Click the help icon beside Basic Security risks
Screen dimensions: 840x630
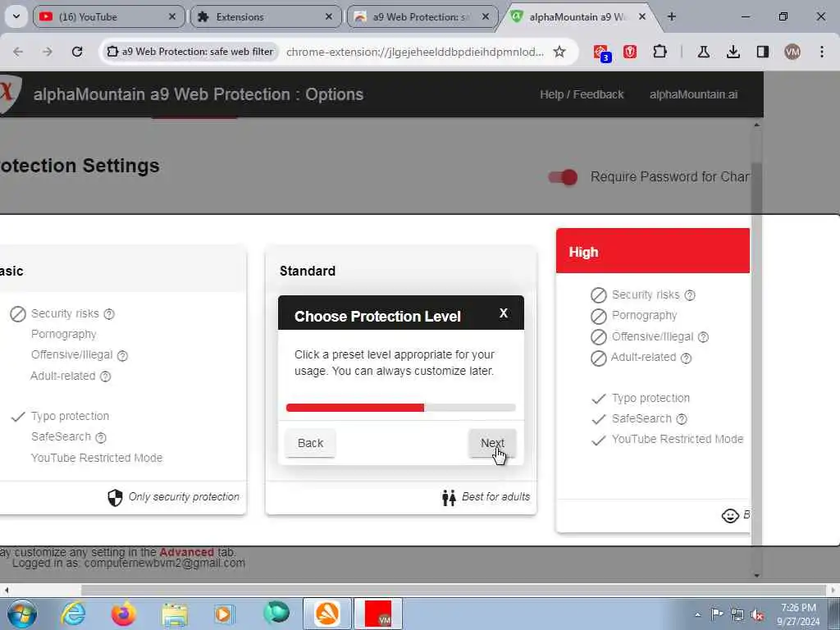[x=109, y=314]
